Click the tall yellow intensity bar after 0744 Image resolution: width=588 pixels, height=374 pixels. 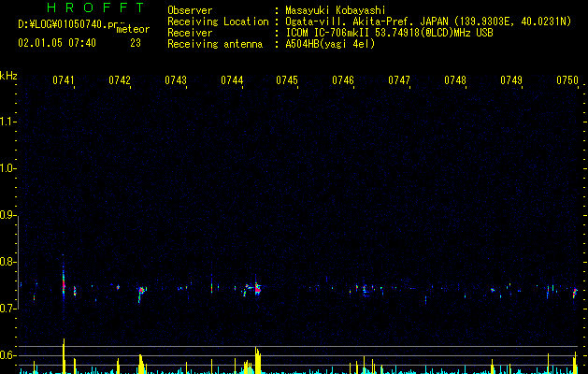[258, 360]
